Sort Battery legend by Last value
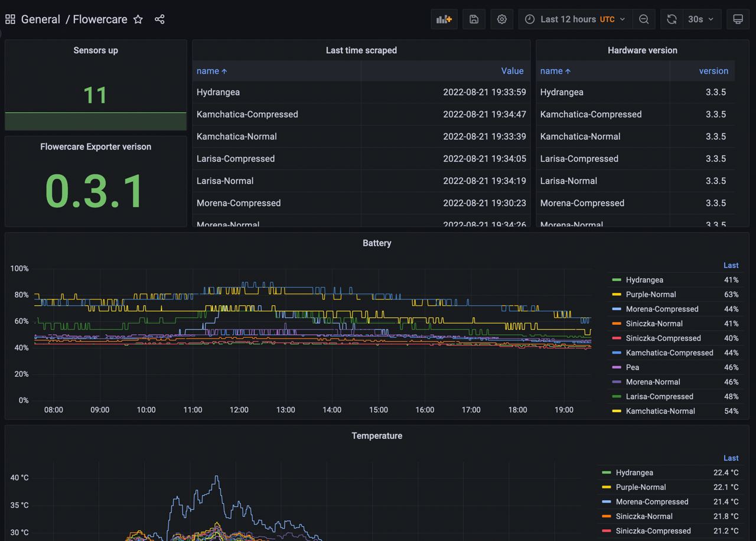 click(731, 266)
